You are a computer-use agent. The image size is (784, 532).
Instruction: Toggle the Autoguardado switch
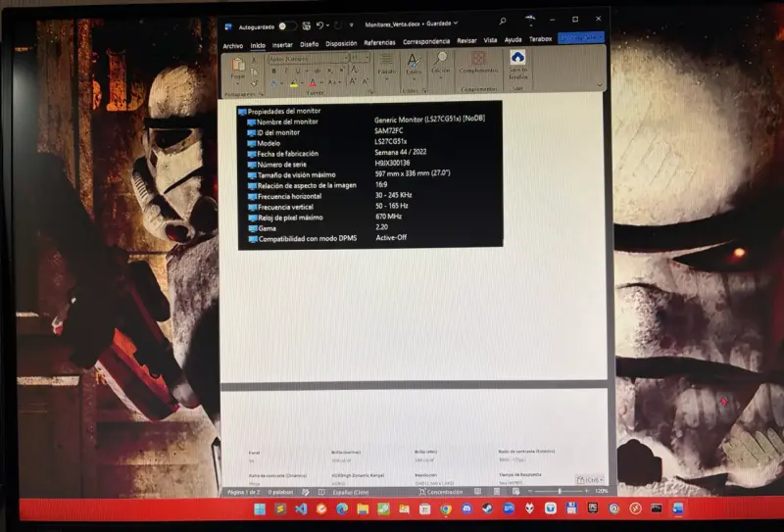(x=287, y=25)
